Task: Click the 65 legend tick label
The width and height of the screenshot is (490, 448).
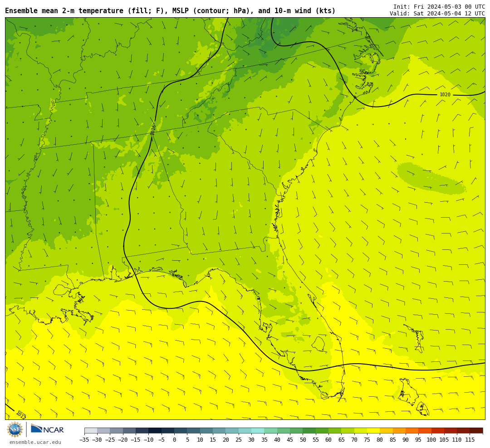Action: (x=341, y=439)
